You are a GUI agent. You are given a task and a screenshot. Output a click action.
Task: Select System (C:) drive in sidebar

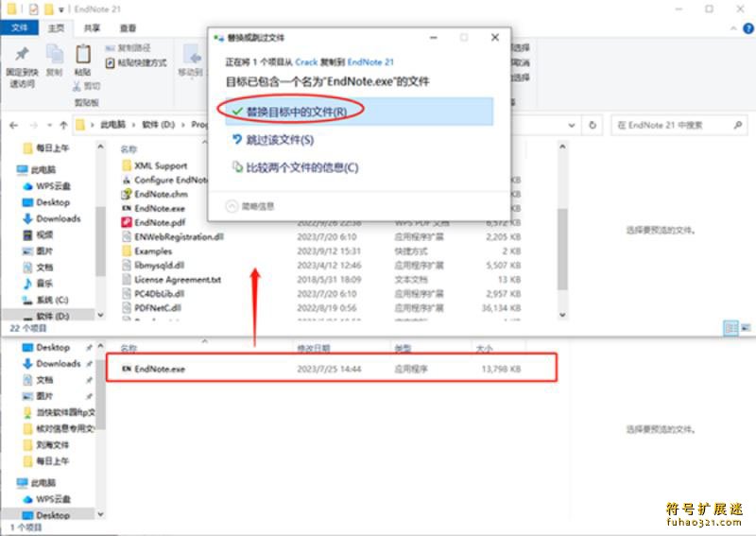point(45,300)
